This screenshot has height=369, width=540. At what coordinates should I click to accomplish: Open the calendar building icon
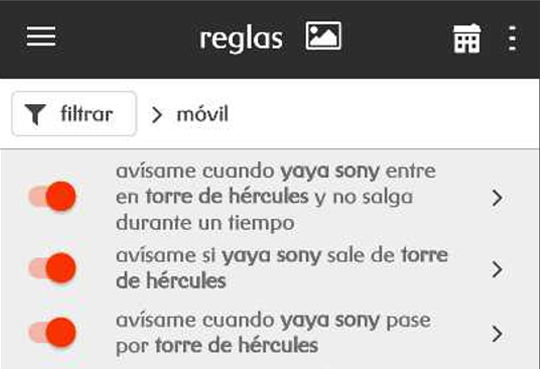[x=467, y=38]
